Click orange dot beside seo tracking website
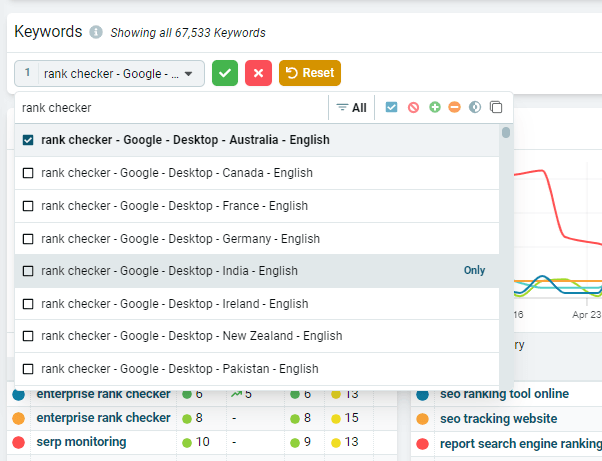Screen dimensions: 602x461 click(x=422, y=419)
